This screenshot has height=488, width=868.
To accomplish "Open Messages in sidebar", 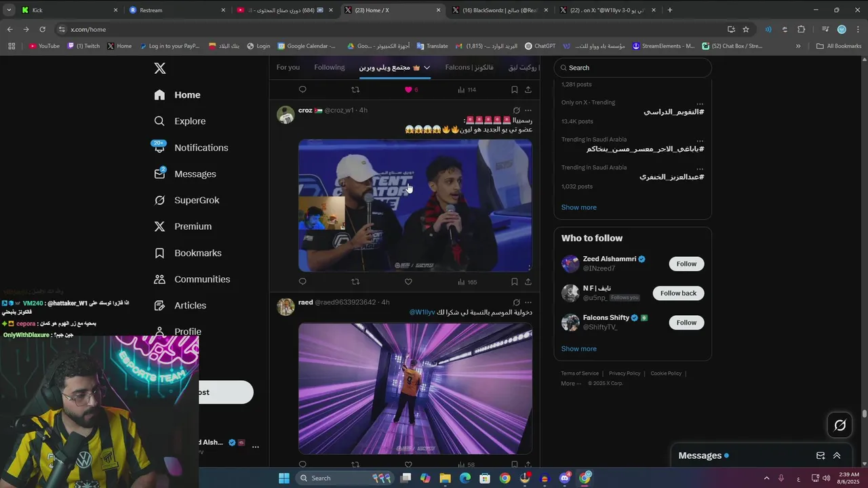I will click(x=185, y=174).
